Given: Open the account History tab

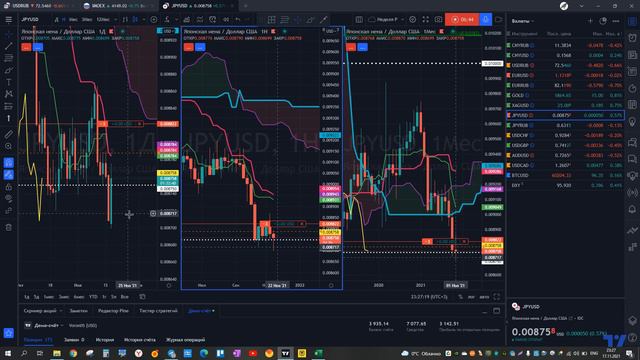Looking at the screenshot, I should tap(104, 340).
